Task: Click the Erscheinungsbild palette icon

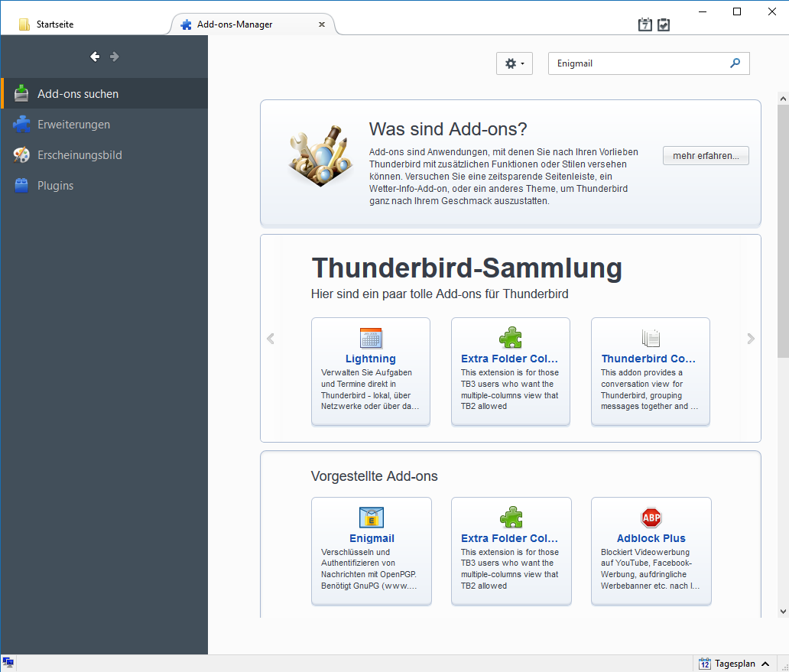Action: point(21,155)
